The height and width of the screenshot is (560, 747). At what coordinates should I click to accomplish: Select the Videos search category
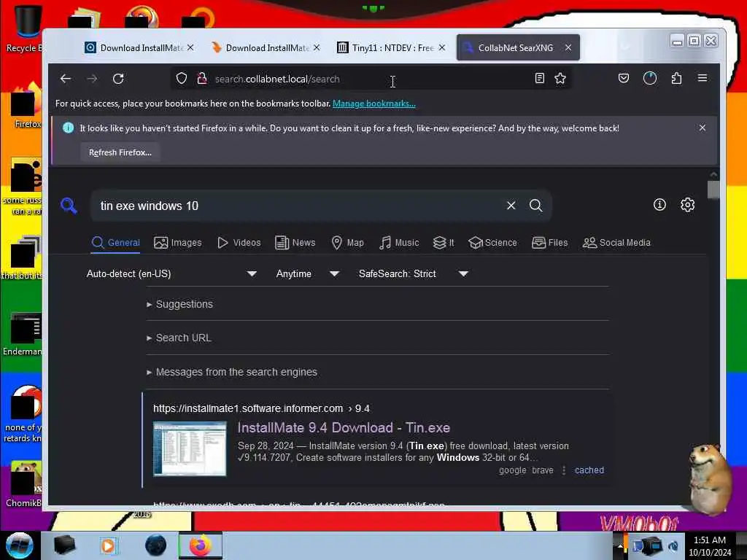click(x=239, y=242)
